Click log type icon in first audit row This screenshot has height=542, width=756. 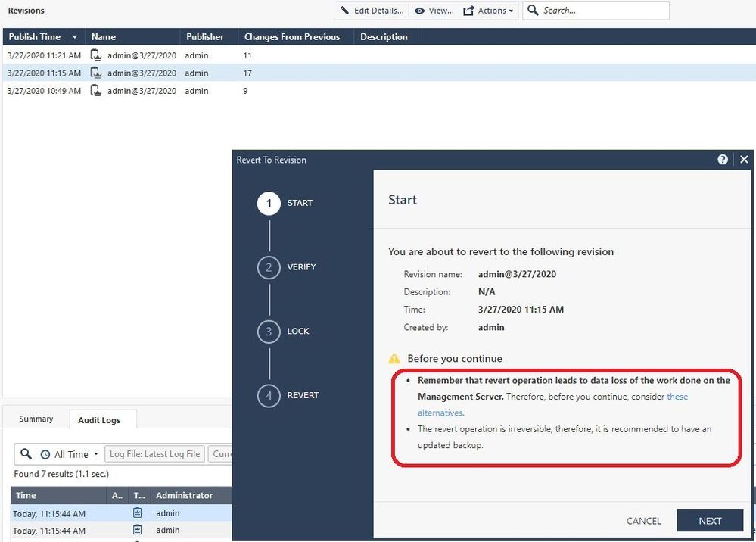point(138,512)
